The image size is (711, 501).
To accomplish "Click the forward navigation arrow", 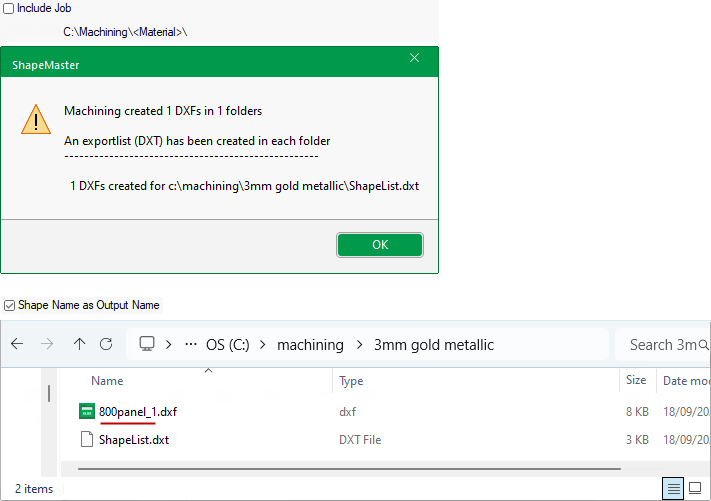I will 49,344.
